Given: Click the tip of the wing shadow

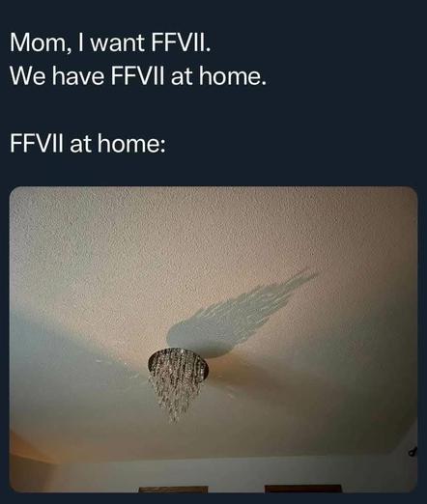Looking at the screenshot, I should [x=311, y=274].
